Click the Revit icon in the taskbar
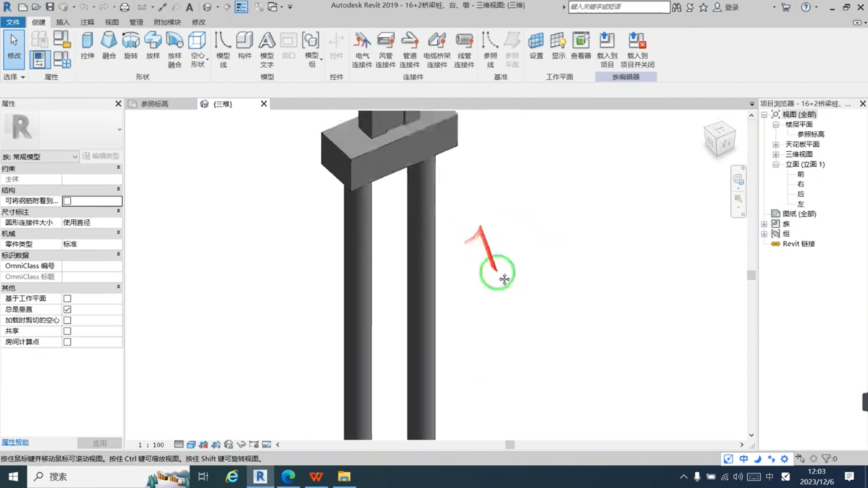The image size is (868, 488). pyautogui.click(x=260, y=476)
